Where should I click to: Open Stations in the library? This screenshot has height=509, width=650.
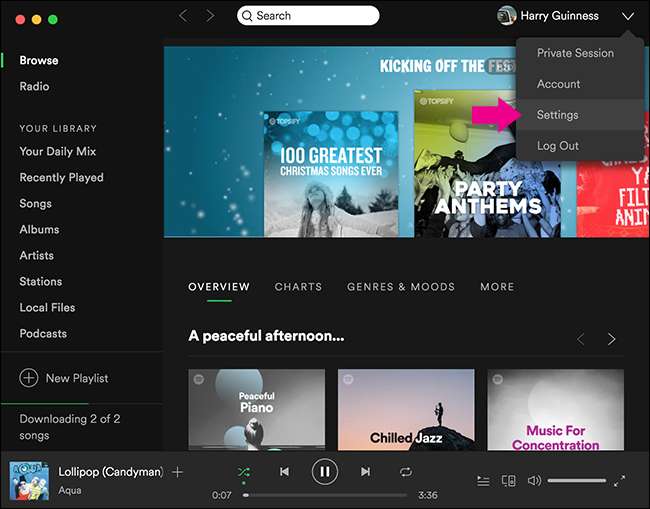point(41,281)
